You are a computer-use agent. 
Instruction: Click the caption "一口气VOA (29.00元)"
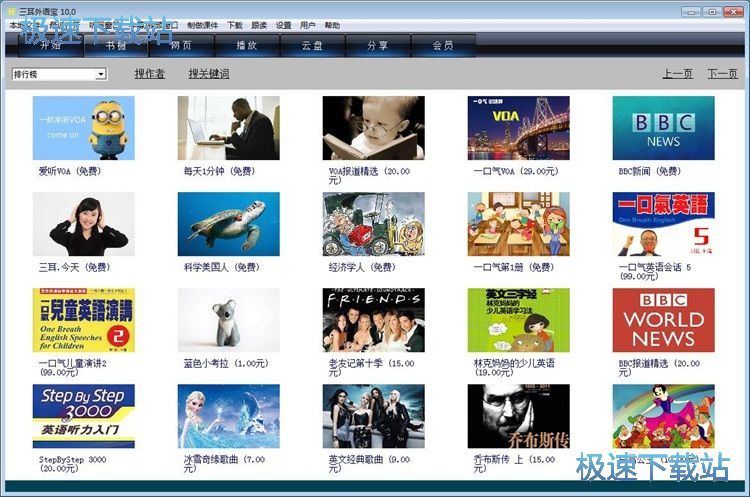click(516, 171)
